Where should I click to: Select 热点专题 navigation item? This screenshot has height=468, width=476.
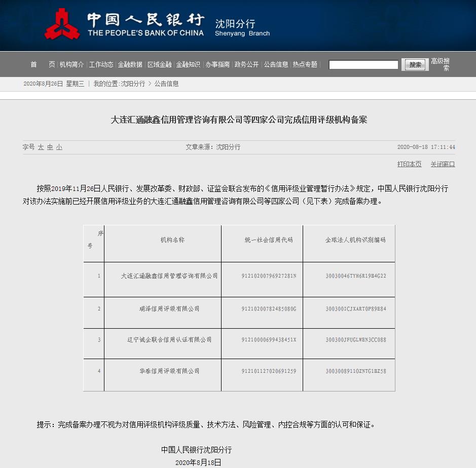(305, 65)
